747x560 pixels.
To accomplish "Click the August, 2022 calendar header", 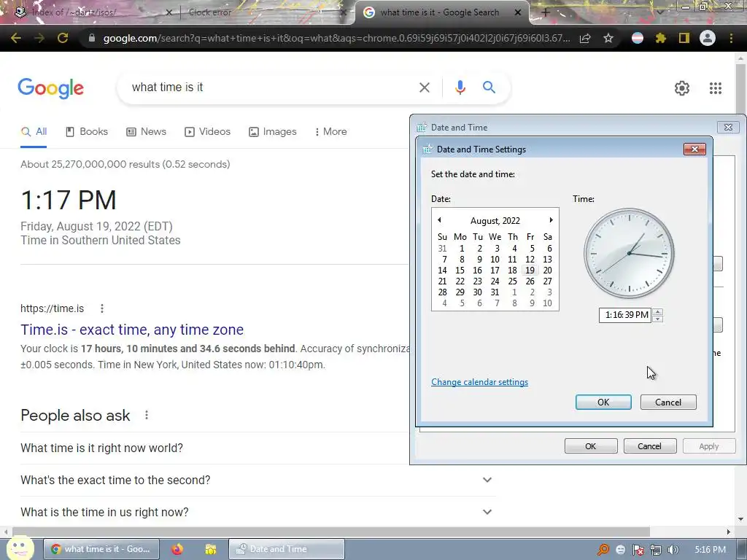I will tap(495, 220).
